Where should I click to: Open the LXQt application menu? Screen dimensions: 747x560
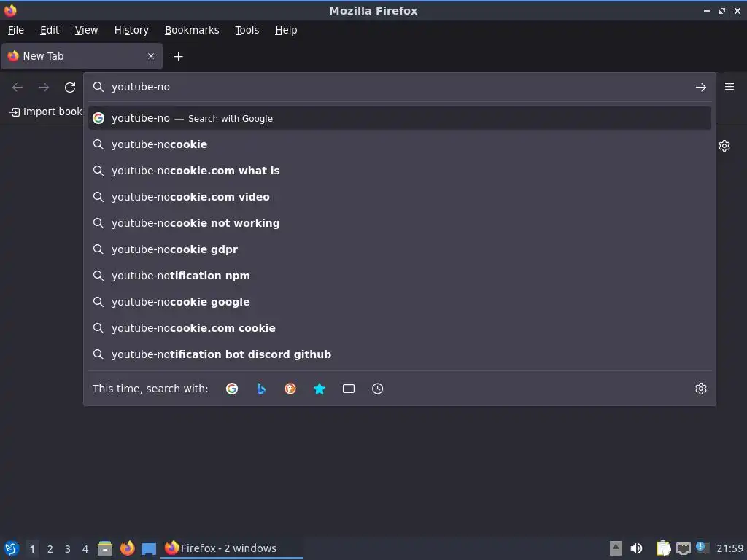(12, 548)
